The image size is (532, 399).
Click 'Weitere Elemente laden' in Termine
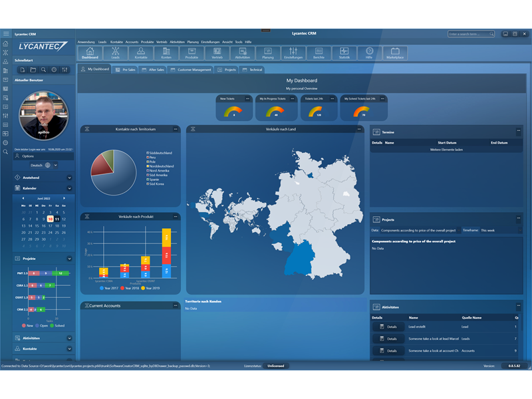tap(446, 150)
